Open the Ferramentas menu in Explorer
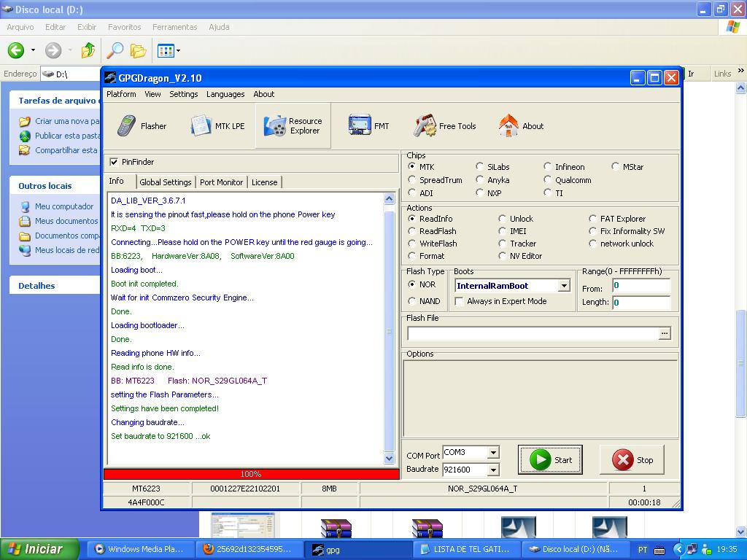The width and height of the screenshot is (747, 560). coord(174,27)
